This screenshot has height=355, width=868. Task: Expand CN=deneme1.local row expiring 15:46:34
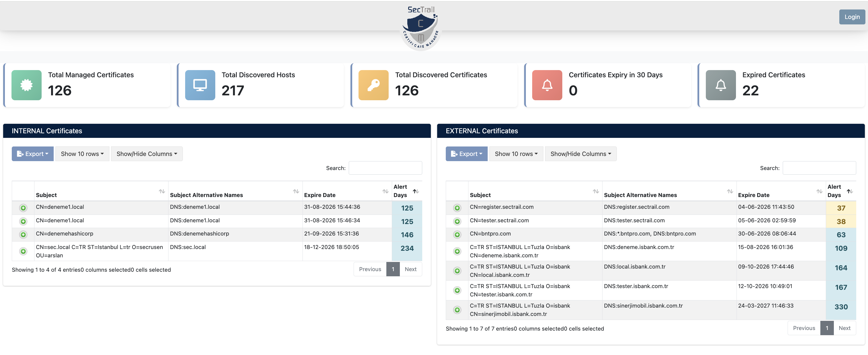pyautogui.click(x=23, y=221)
